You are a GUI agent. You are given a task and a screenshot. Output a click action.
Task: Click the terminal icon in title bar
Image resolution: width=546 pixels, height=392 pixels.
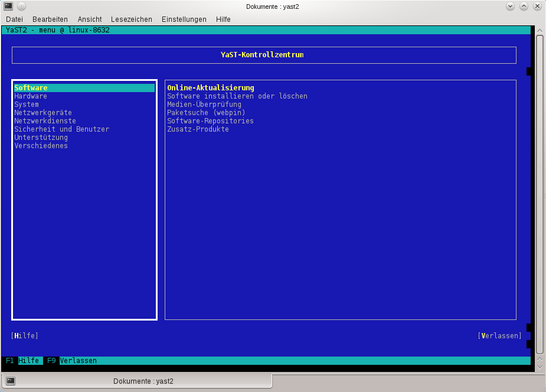pyautogui.click(x=7, y=6)
